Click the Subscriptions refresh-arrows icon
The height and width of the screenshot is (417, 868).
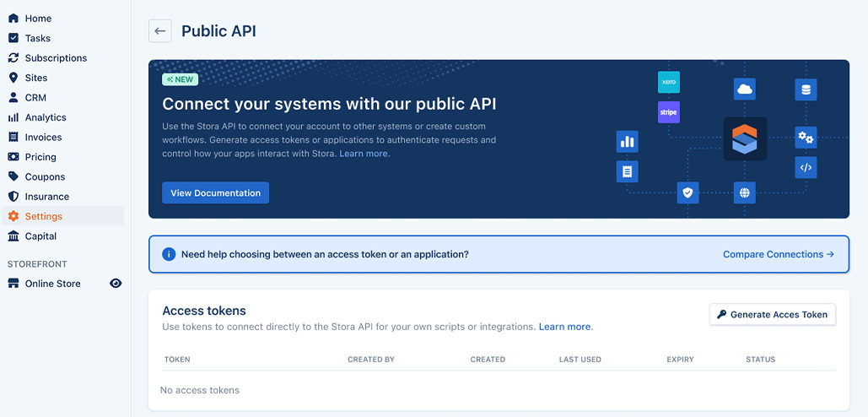13,58
